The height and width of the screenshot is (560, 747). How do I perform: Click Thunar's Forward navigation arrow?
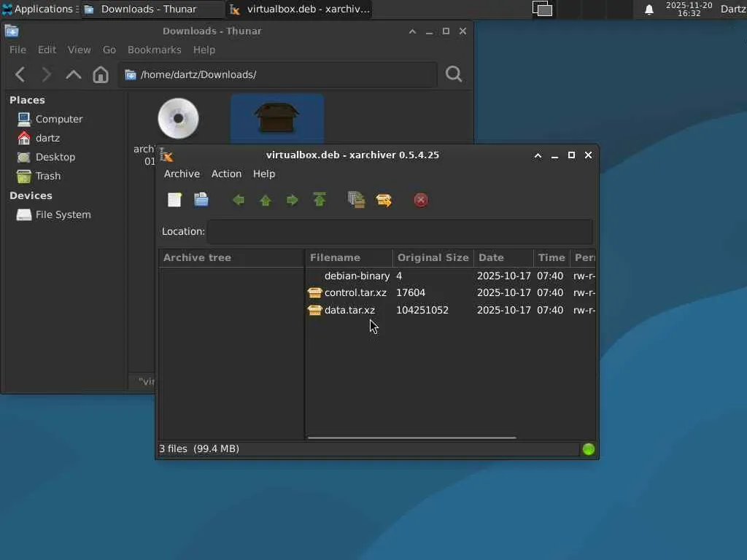point(46,74)
